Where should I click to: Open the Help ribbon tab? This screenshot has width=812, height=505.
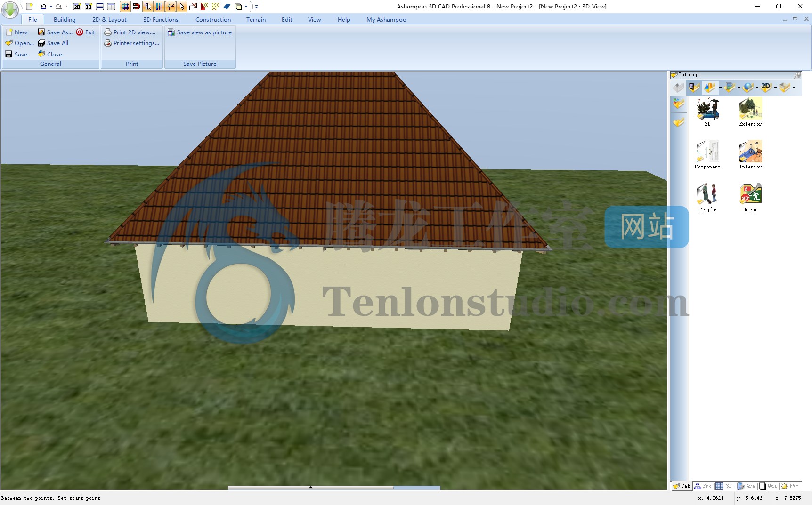(344, 19)
